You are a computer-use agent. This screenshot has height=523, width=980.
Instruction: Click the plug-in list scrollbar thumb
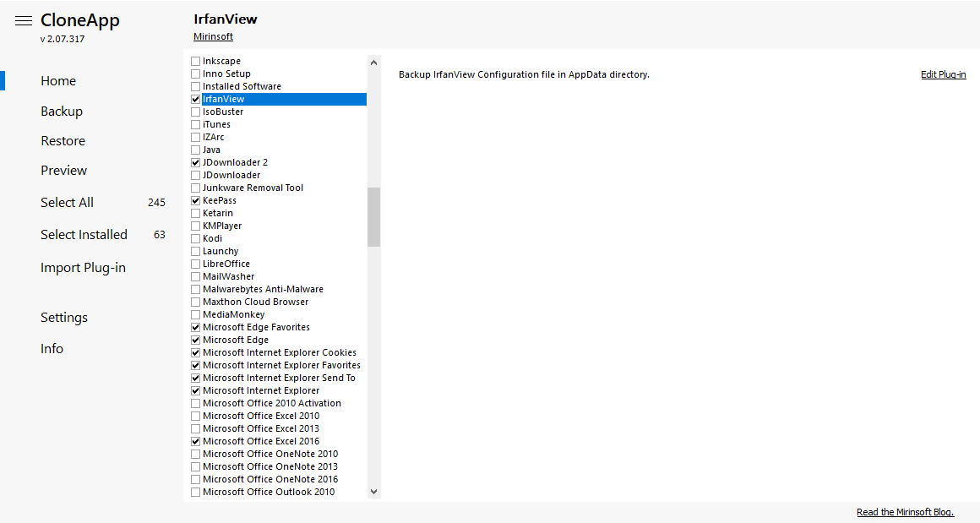pyautogui.click(x=373, y=217)
